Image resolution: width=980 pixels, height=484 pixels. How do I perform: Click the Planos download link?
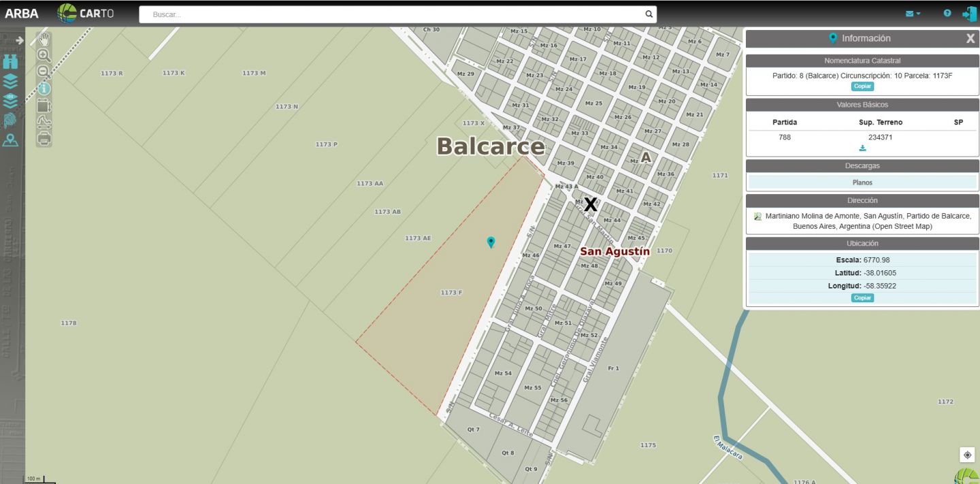coord(862,182)
